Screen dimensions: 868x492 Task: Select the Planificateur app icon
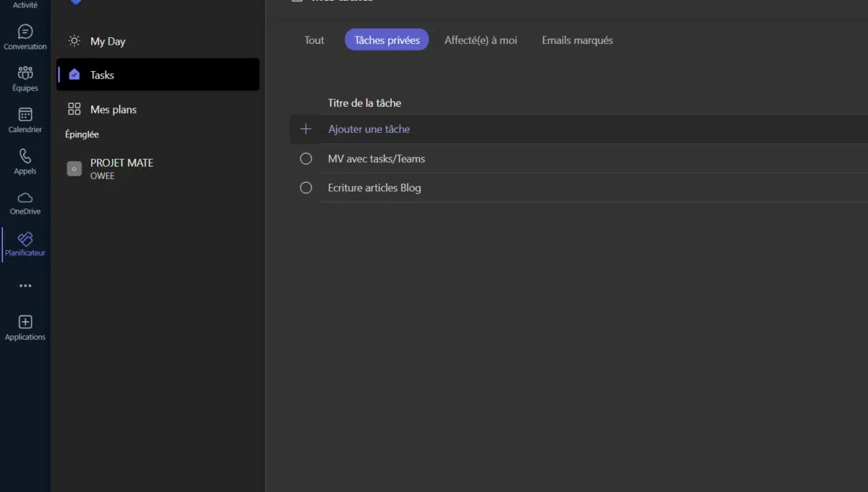coord(25,239)
